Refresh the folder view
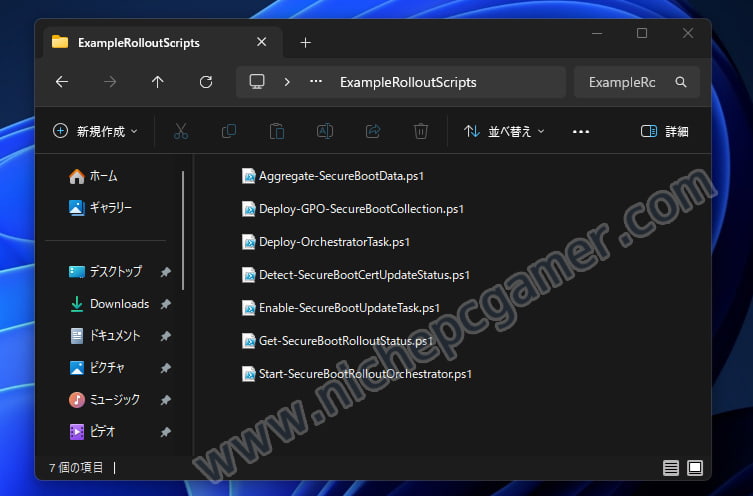The height and width of the screenshot is (496, 753). (206, 82)
